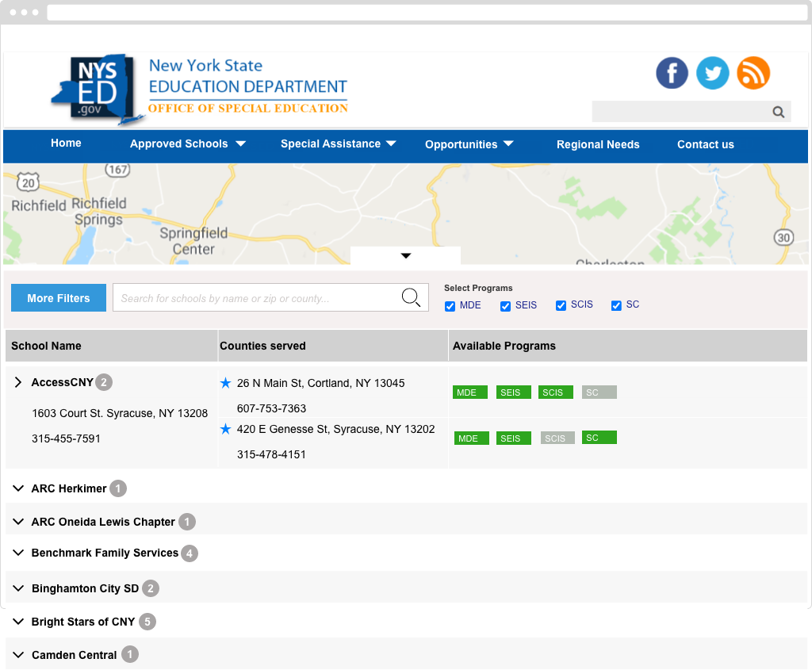Open the RSS feed icon
The height and width of the screenshot is (670, 812).
pyautogui.click(x=753, y=73)
